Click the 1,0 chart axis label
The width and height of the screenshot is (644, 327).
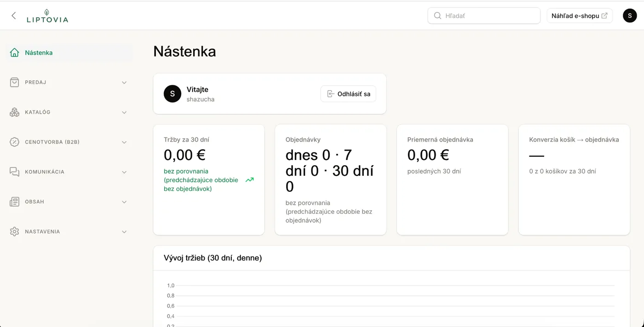click(171, 286)
